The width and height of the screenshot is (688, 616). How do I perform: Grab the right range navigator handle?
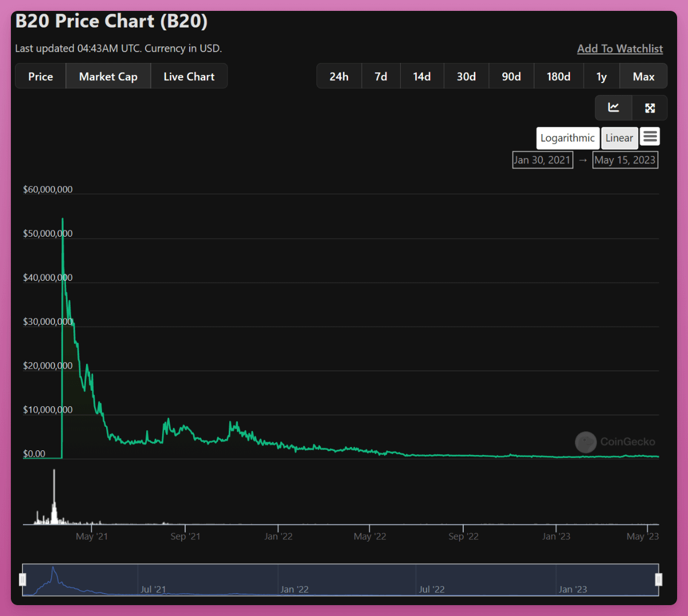(x=659, y=579)
